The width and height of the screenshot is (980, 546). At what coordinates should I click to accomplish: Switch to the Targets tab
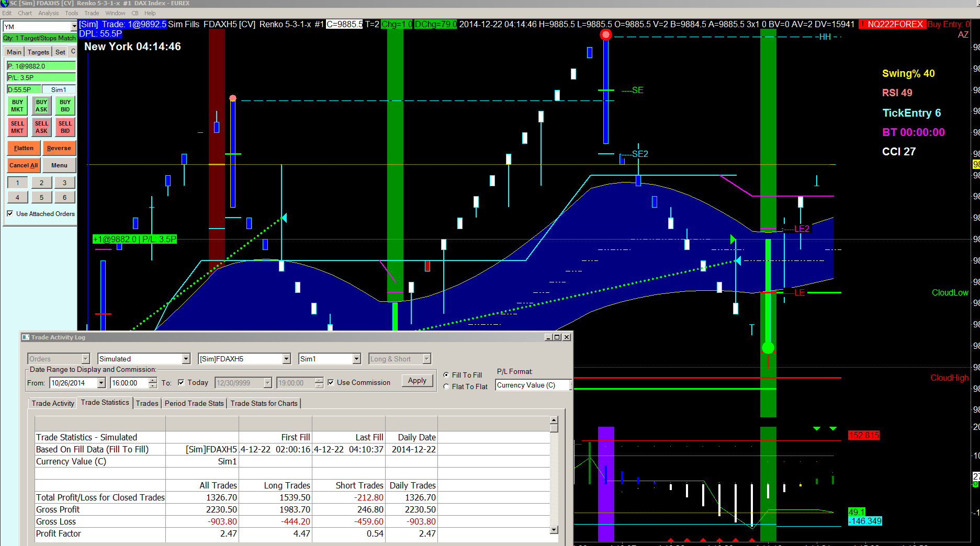point(38,52)
